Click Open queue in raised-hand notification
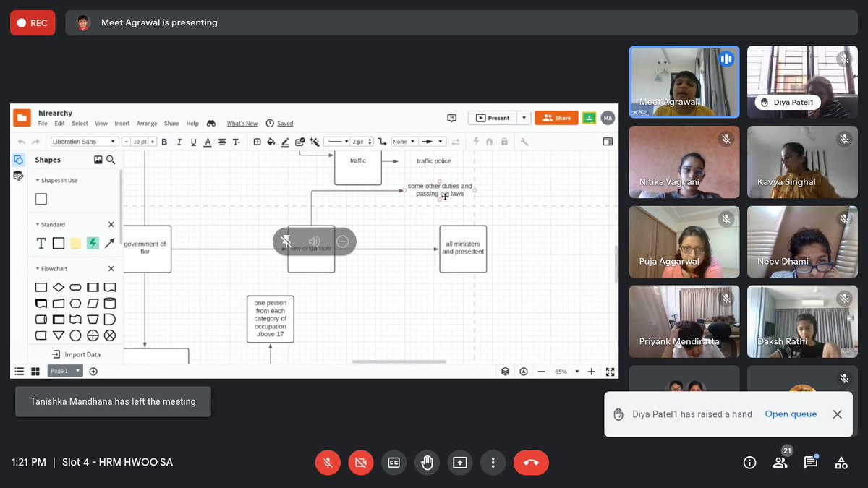This screenshot has height=488, width=868. pos(791,414)
